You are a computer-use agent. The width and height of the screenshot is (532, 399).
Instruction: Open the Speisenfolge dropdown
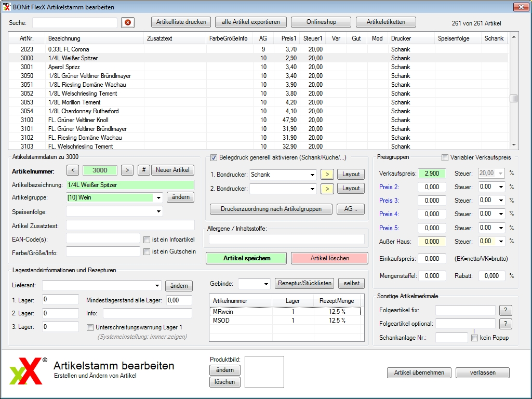158,211
